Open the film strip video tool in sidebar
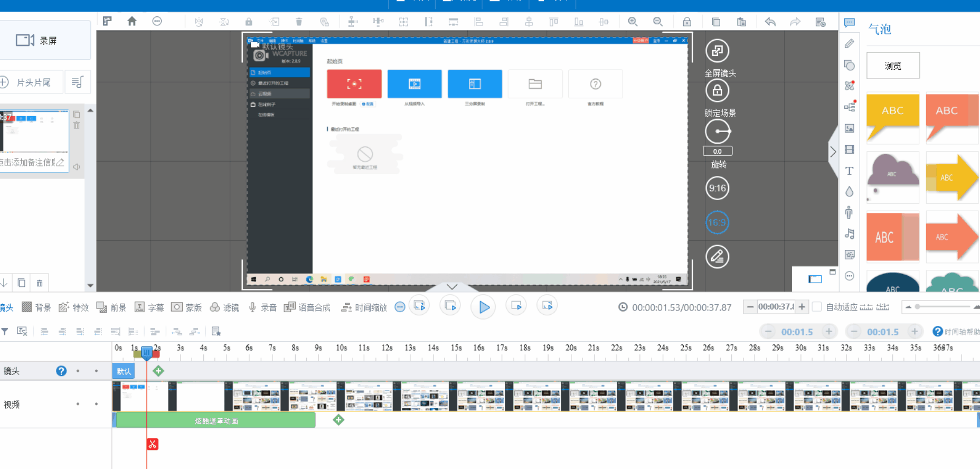Image resolution: width=980 pixels, height=469 pixels. click(x=850, y=149)
